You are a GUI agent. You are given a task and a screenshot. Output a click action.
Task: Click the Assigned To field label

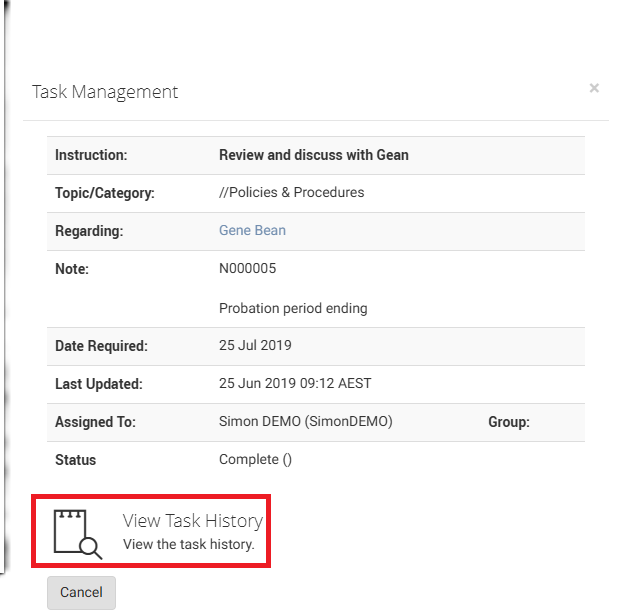tap(93, 422)
